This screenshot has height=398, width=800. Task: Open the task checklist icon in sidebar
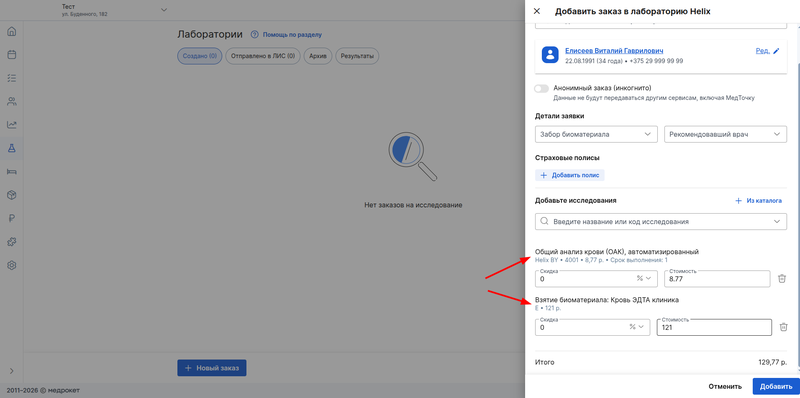(12, 78)
